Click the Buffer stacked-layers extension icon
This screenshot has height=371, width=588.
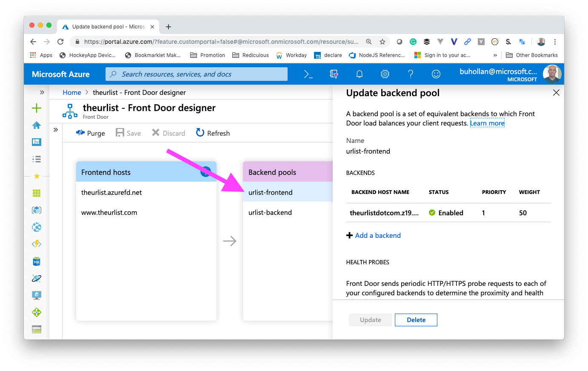(427, 42)
